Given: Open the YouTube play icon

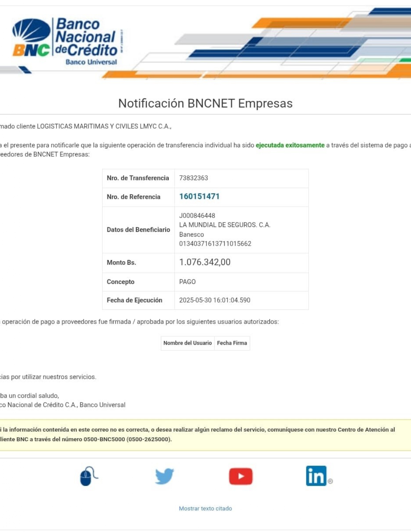Looking at the screenshot, I should (x=240, y=476).
